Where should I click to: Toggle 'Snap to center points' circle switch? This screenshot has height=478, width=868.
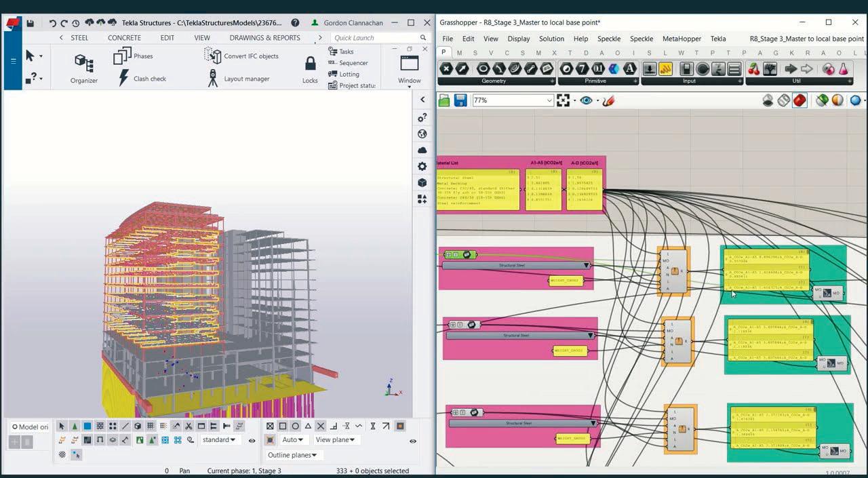[296, 426]
